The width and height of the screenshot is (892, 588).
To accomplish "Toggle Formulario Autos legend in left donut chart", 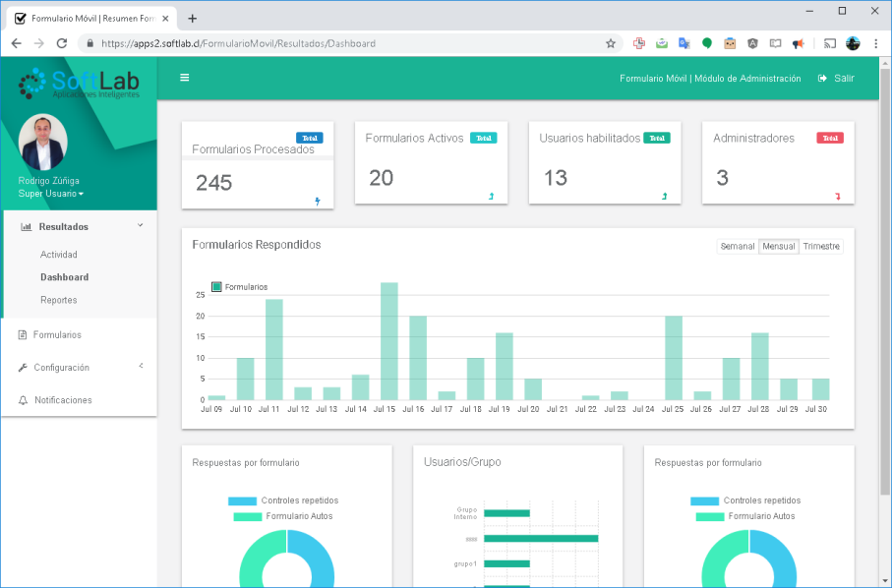I will (x=282, y=516).
